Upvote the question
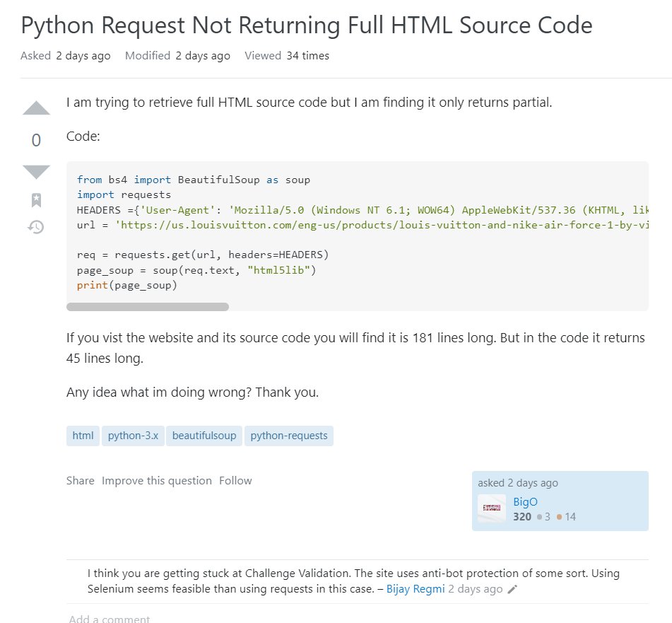The height and width of the screenshot is (623, 672). (x=36, y=108)
